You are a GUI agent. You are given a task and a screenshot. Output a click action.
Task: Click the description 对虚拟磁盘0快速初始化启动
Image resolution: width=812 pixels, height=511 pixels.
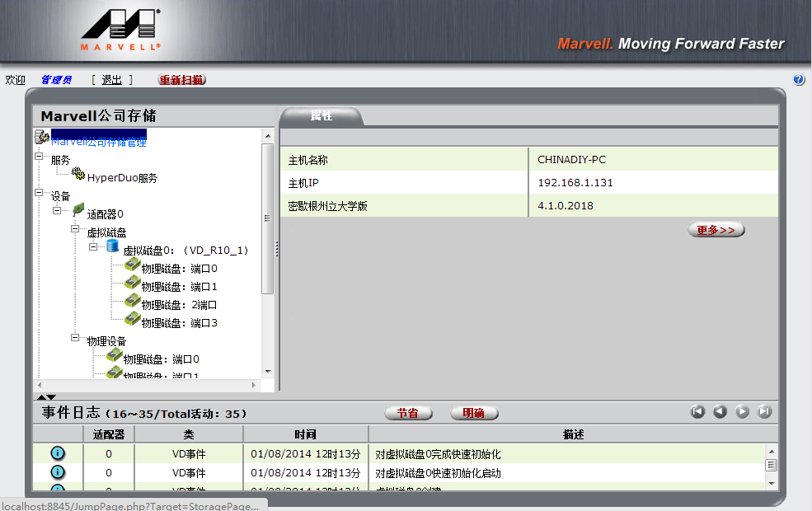(x=438, y=473)
